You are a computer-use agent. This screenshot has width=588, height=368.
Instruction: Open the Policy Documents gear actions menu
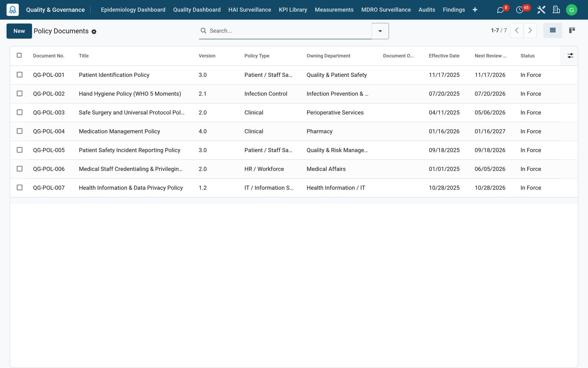94,32
